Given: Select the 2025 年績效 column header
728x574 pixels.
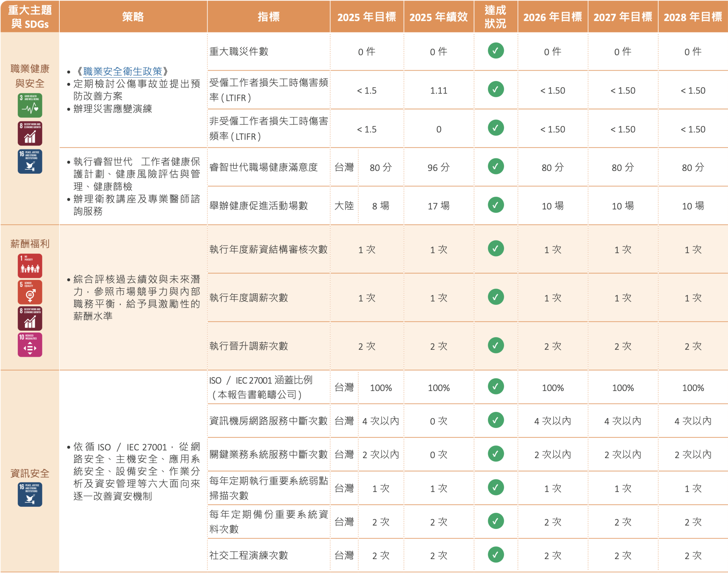Looking at the screenshot, I should pos(439,16).
